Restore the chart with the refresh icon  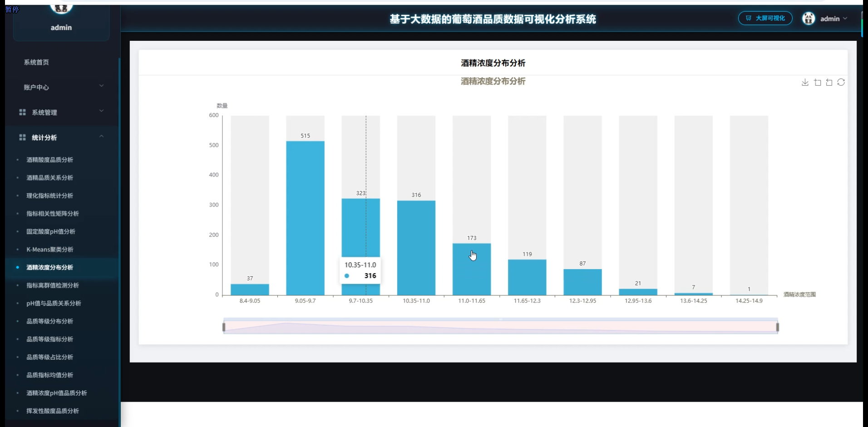841,82
